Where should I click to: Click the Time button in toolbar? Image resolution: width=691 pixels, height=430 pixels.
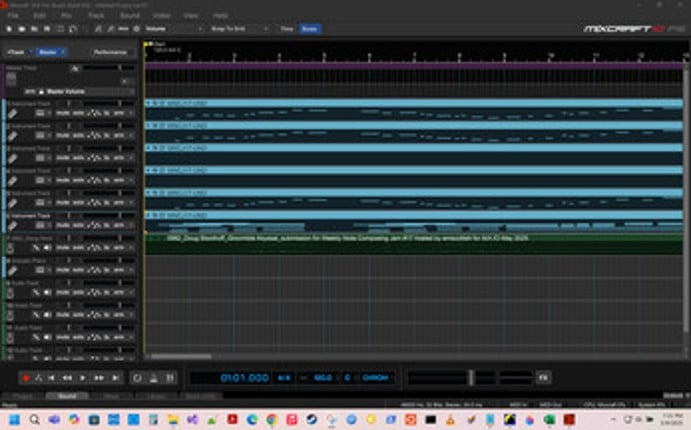click(286, 29)
